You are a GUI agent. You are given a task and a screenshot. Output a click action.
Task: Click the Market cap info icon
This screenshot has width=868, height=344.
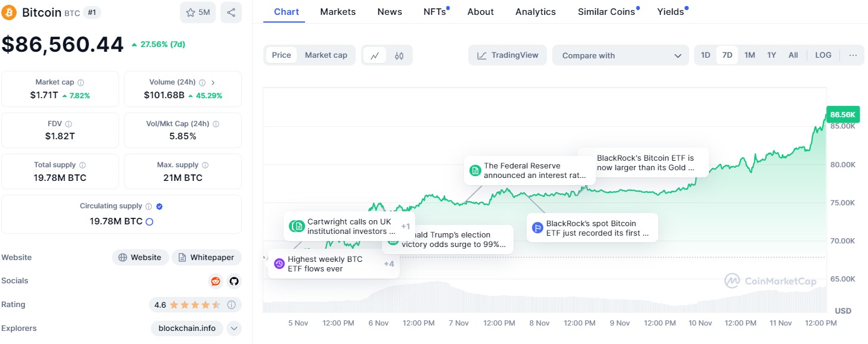(x=81, y=83)
